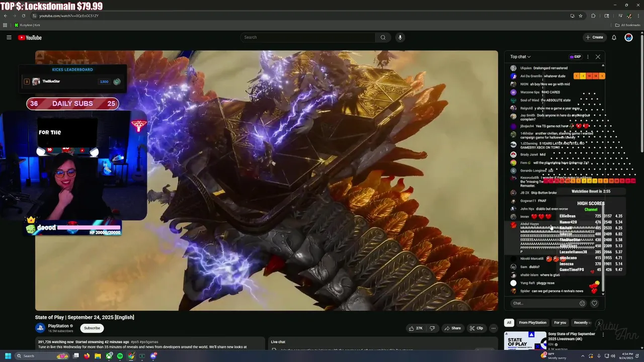The width and height of the screenshot is (644, 362).
Task: Click the chat scrollbar up arrow
Action: click(603, 66)
